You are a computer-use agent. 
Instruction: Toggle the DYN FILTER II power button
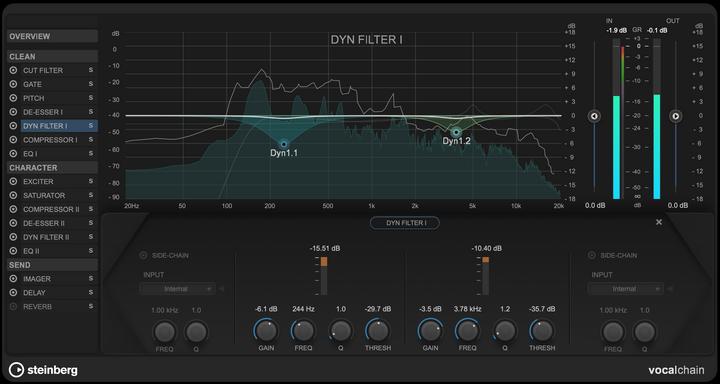(x=13, y=237)
